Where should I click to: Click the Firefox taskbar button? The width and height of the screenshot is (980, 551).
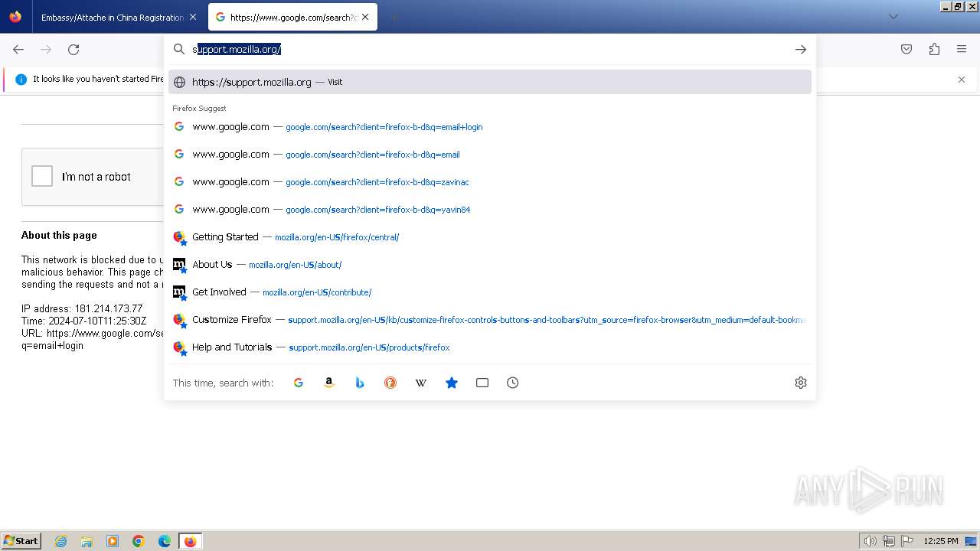pyautogui.click(x=190, y=541)
